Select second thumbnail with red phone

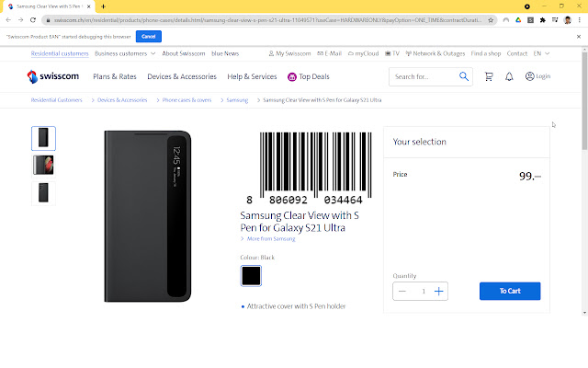point(43,166)
